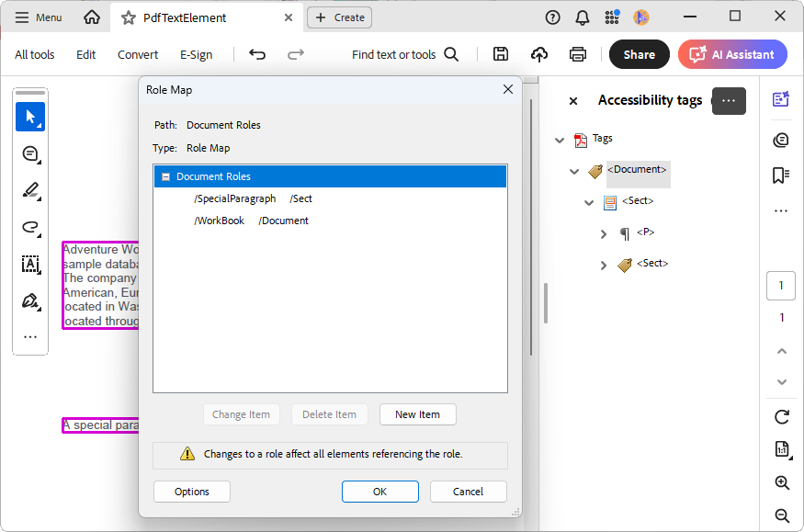
Task: Go to the next page arrow
Action: coord(781,382)
